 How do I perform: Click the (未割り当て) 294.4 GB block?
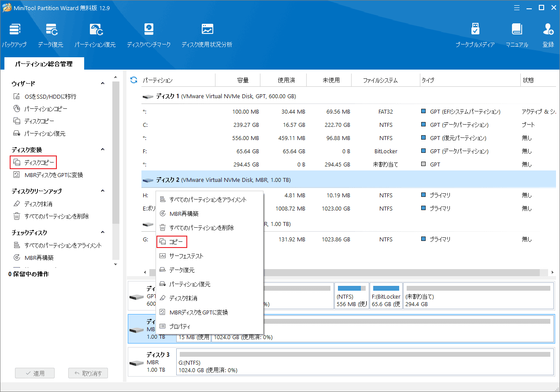pos(478,296)
